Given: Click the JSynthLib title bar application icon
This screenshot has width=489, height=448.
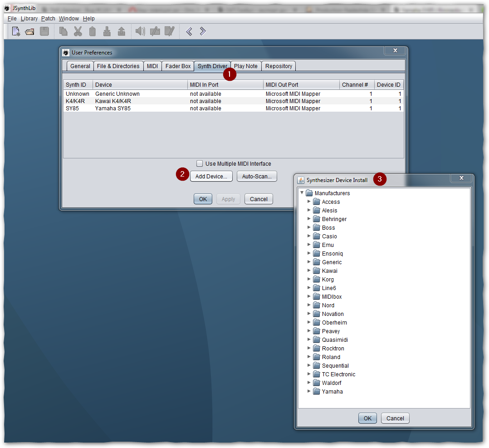Looking at the screenshot, I should [x=7, y=8].
